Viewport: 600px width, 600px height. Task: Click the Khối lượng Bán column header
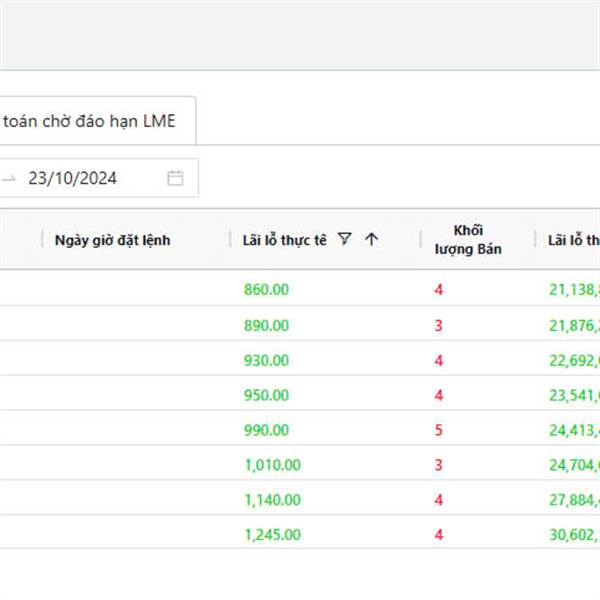(x=467, y=240)
